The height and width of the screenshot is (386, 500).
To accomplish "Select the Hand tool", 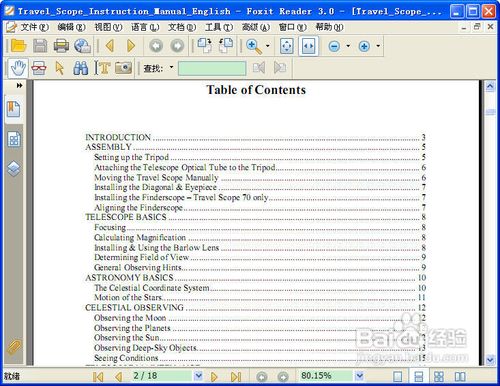I will click(x=18, y=68).
